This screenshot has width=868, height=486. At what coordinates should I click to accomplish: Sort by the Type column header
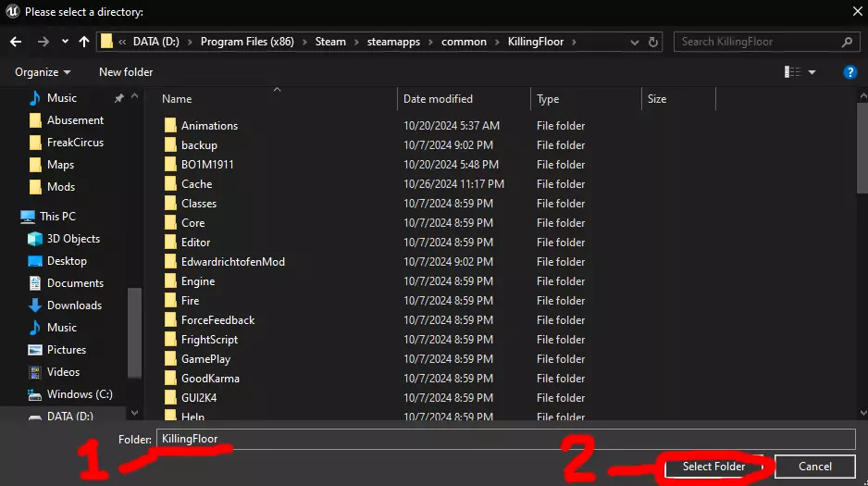548,99
